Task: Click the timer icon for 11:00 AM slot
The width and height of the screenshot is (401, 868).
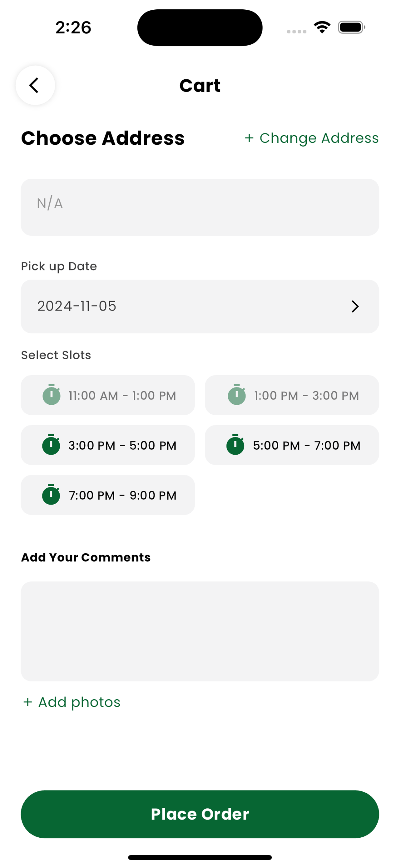Action: pos(52,395)
